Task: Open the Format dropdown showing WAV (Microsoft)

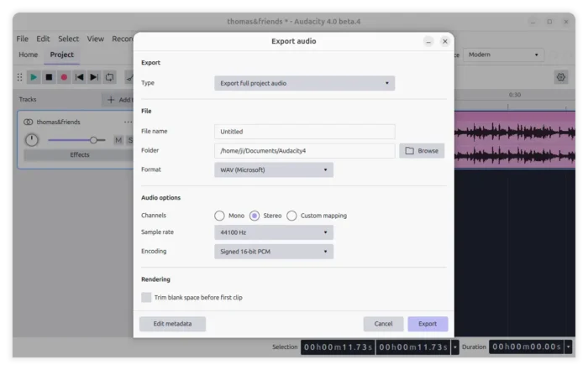Action: pyautogui.click(x=274, y=169)
